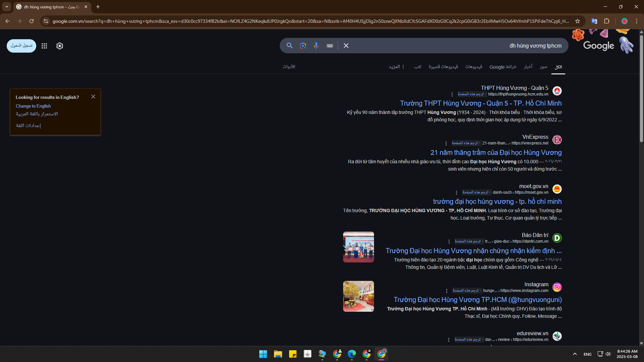The image size is (644, 362).
Task: Open the Chrome extensions puzzle icon
Action: (606, 21)
